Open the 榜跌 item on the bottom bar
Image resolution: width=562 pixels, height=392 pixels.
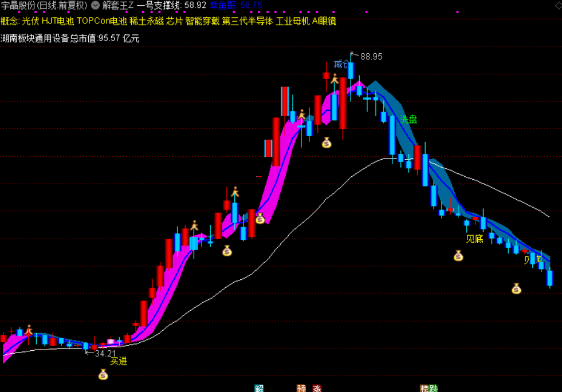coord(427,388)
